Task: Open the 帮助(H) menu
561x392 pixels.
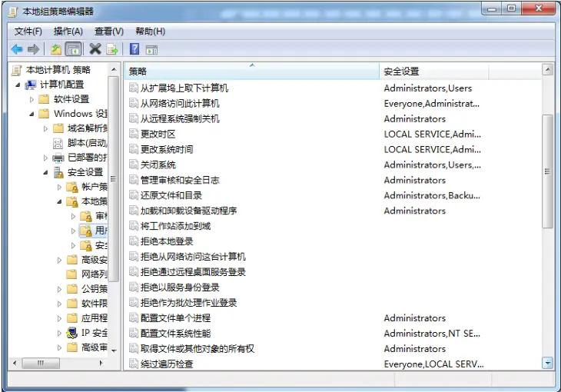Action: point(151,32)
